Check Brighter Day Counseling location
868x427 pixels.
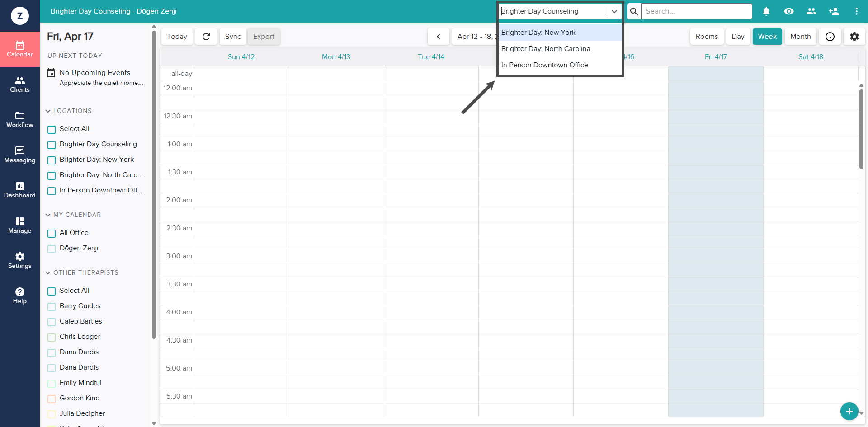52,145
